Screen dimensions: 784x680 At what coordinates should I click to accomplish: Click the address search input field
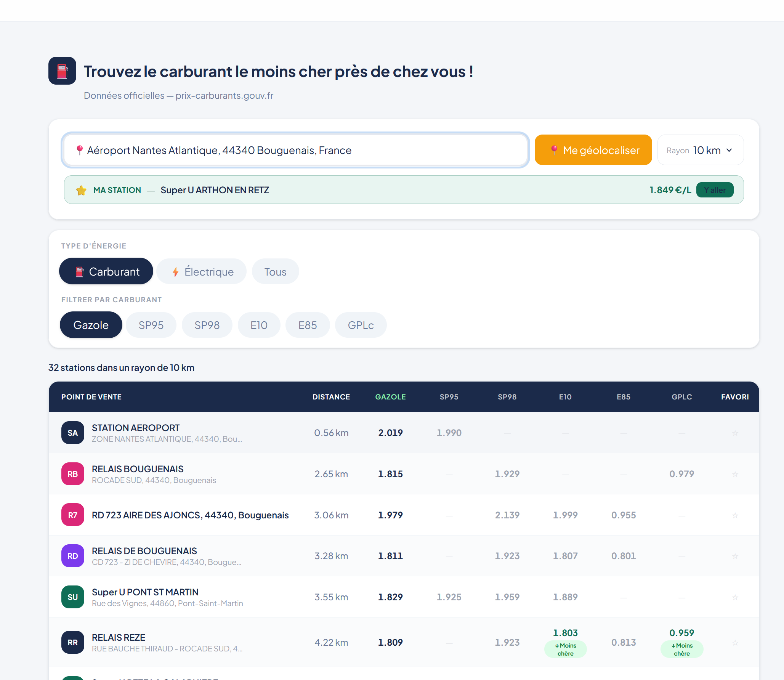tap(295, 150)
